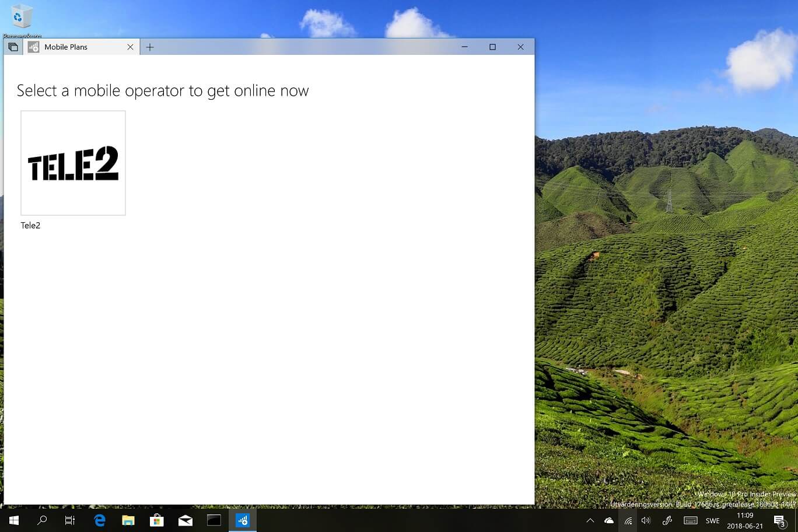Open the Mobile Plans app from the taskbar

pos(242,520)
